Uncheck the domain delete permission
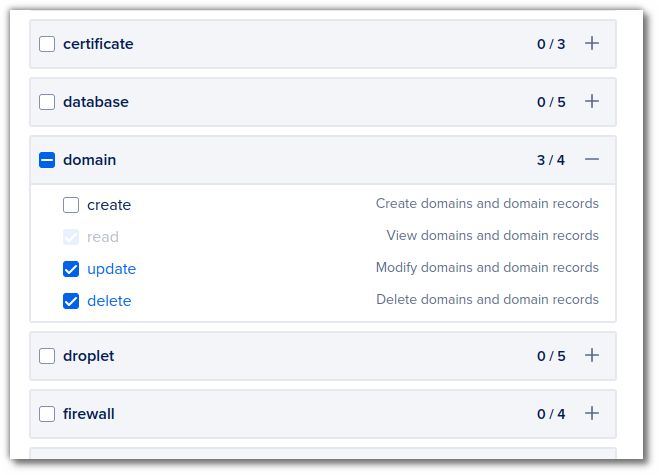This screenshot has width=659, height=475. [x=71, y=301]
